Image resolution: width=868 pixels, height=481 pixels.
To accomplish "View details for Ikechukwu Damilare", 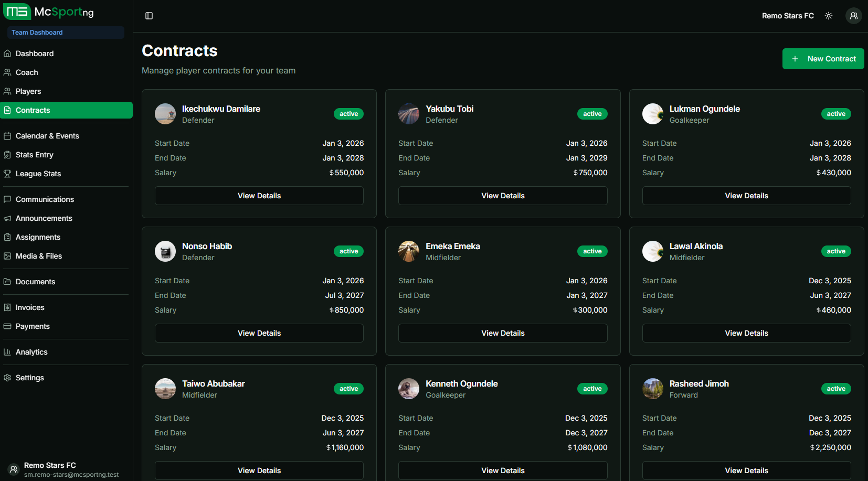I will click(x=259, y=195).
